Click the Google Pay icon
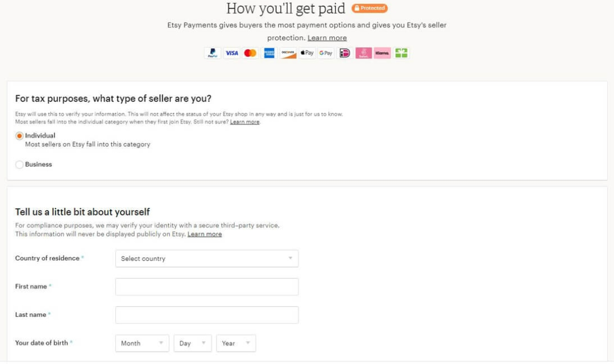 325,53
